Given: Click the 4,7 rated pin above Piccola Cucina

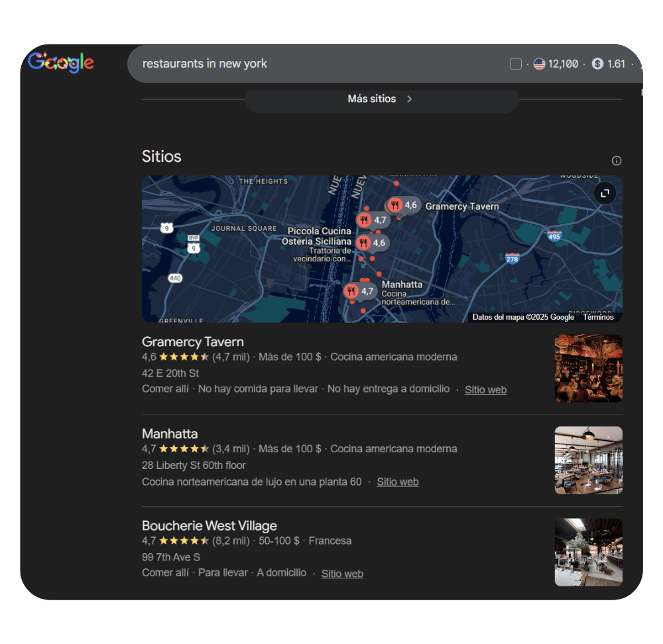Looking at the screenshot, I should pyautogui.click(x=365, y=220).
